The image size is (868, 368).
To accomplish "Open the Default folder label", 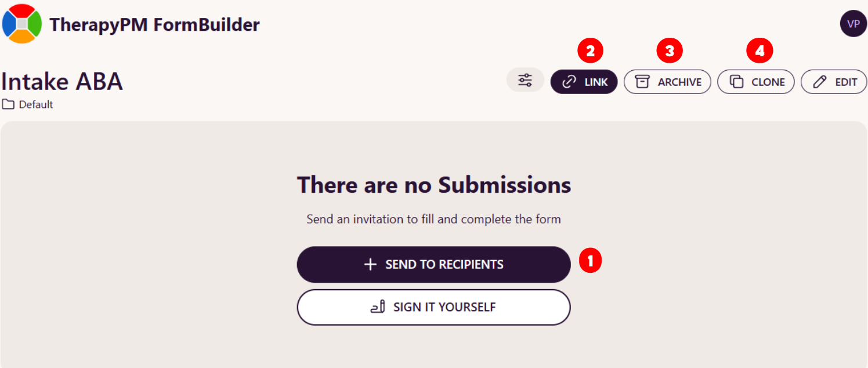I will tap(35, 104).
